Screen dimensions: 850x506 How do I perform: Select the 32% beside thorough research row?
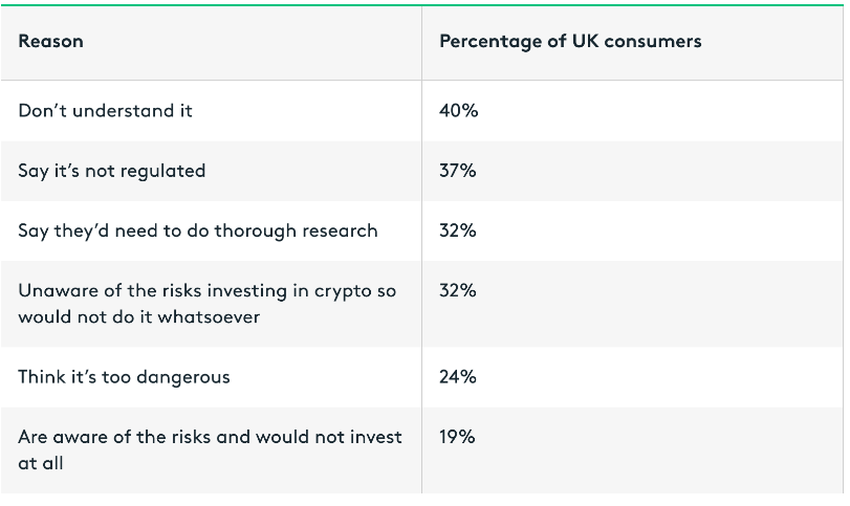(457, 231)
